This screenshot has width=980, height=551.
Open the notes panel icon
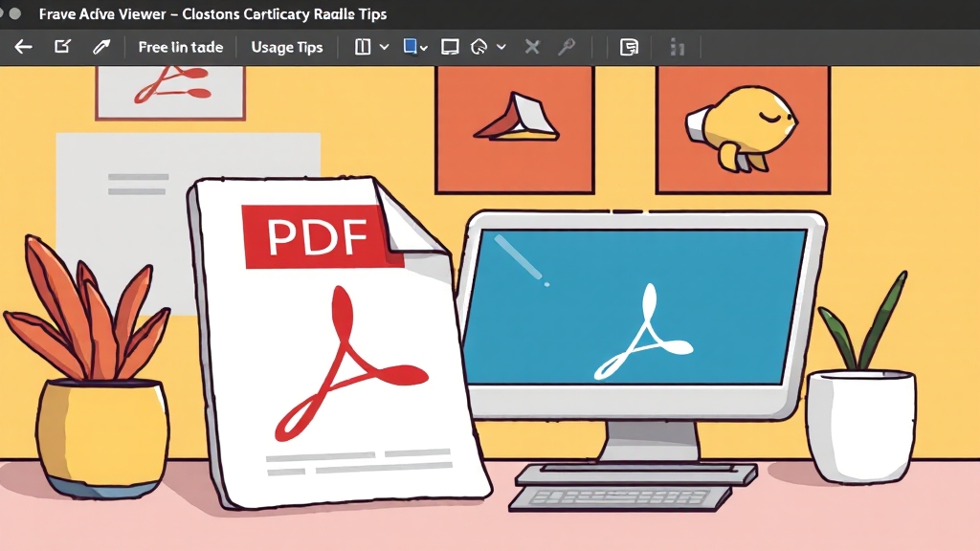point(629,47)
